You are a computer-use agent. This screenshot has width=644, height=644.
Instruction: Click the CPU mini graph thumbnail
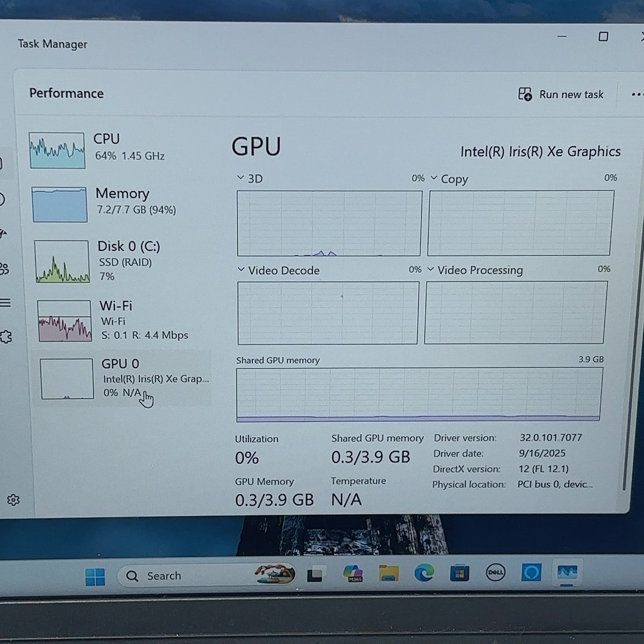point(57,150)
